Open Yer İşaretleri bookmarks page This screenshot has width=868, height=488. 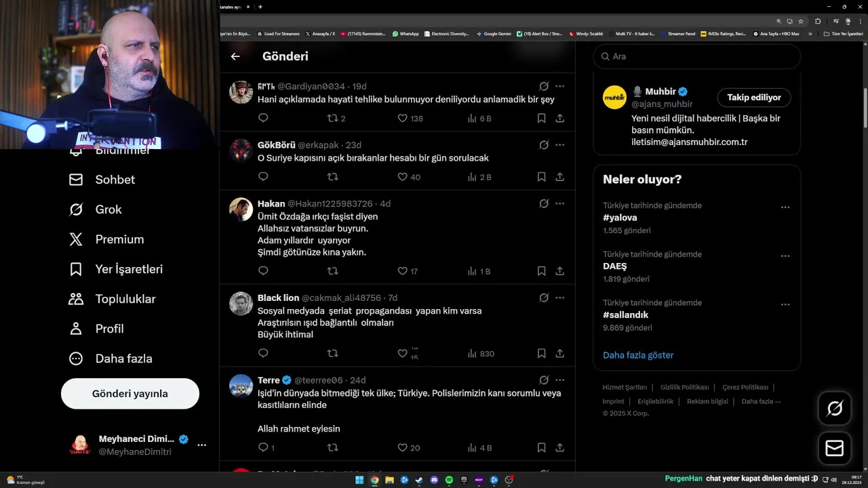[x=115, y=269]
